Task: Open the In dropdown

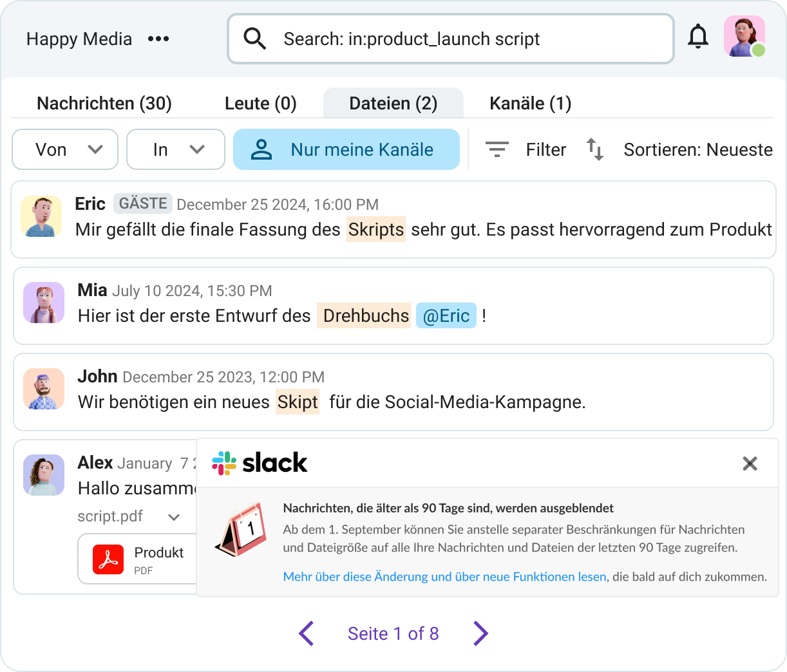Action: tap(176, 149)
